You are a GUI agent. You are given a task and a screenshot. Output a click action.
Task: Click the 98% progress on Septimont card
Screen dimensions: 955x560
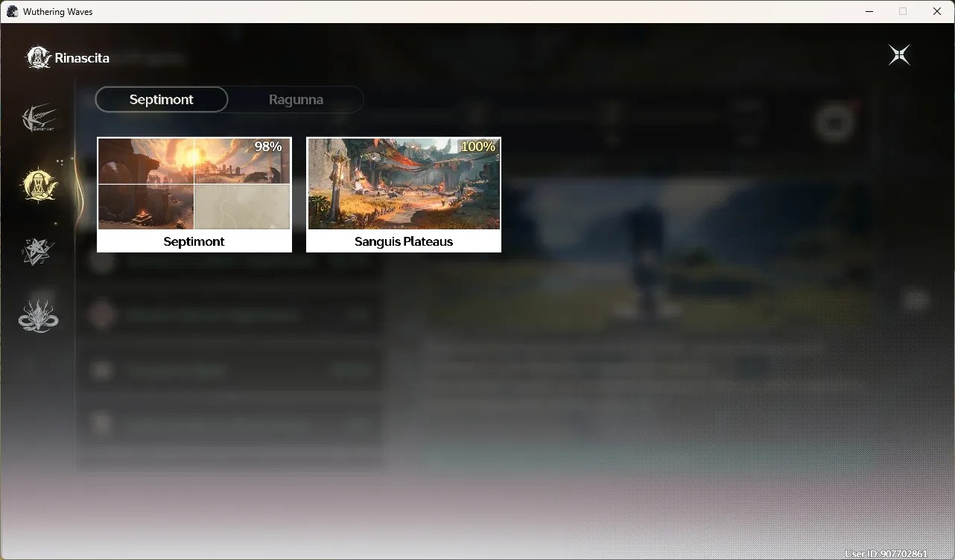(x=268, y=147)
